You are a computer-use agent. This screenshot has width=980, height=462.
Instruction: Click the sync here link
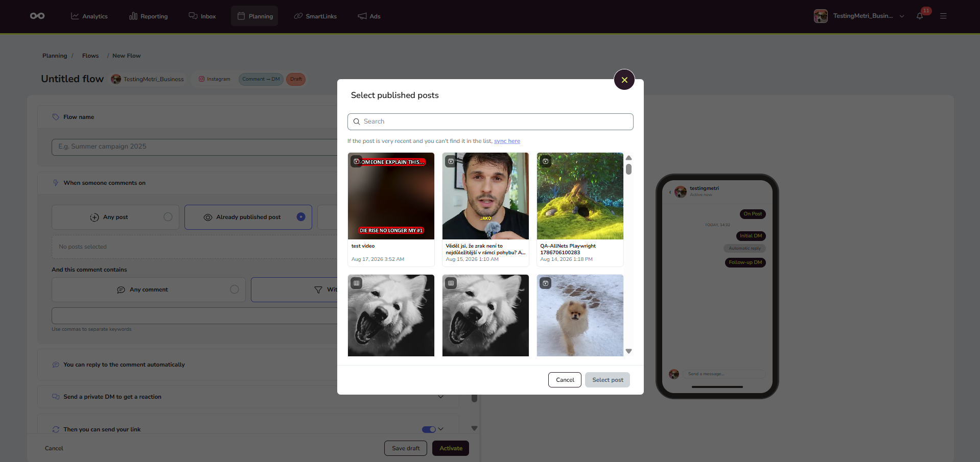(507, 141)
